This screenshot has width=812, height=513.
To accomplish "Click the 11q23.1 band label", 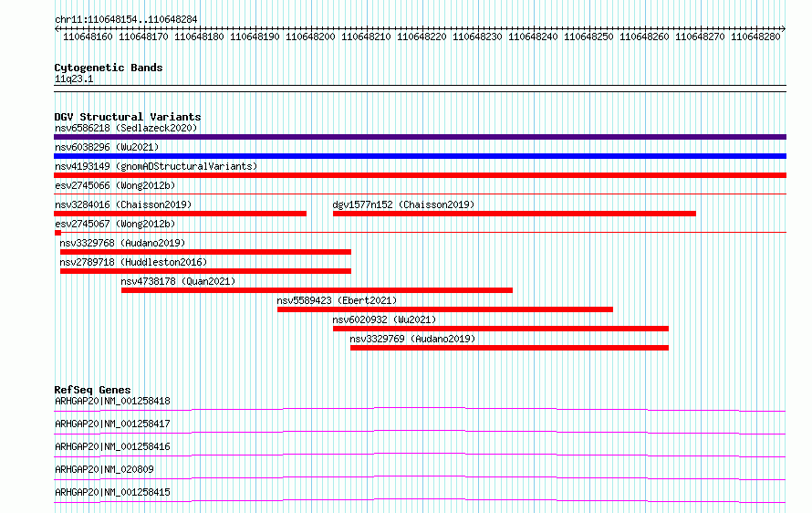I will pyautogui.click(x=74, y=79).
